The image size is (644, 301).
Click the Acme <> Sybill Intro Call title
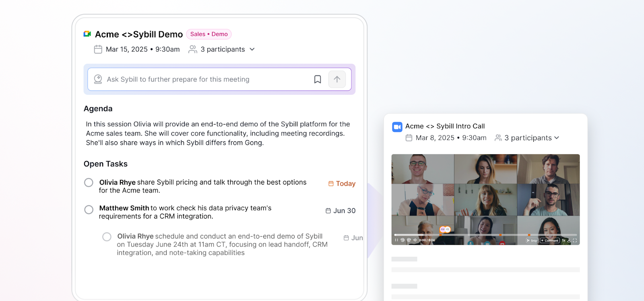tap(445, 126)
